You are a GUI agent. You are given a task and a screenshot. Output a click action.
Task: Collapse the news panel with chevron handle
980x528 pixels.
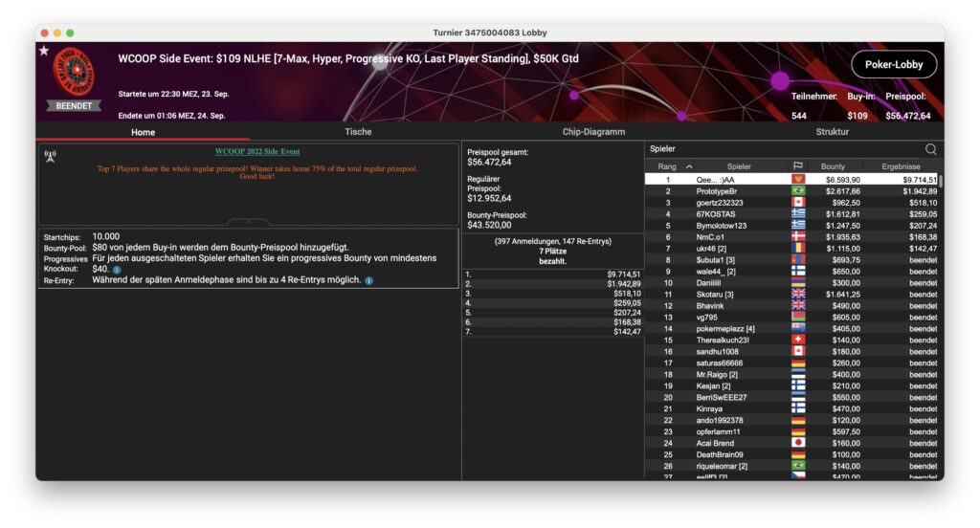click(249, 221)
